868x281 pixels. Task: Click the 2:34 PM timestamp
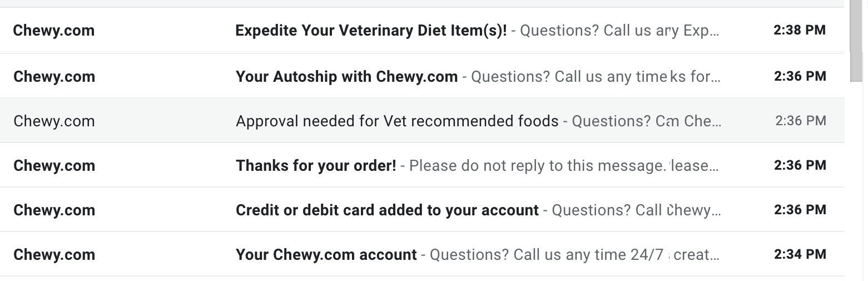[800, 254]
